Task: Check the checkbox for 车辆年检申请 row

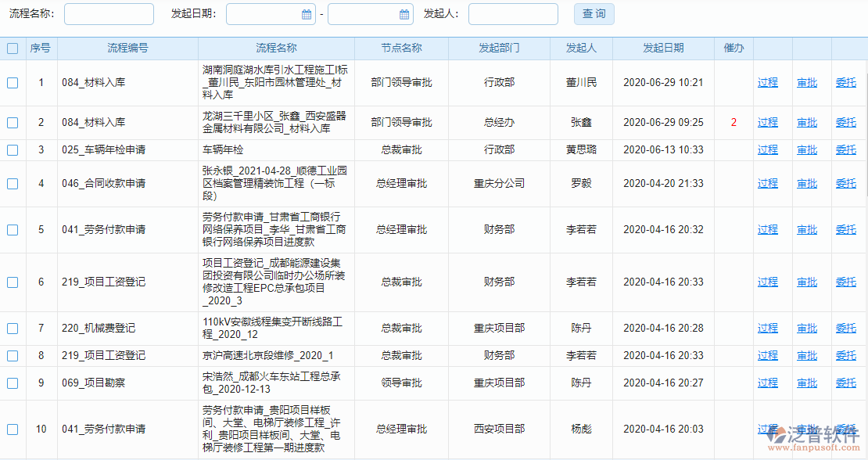Action: [x=11, y=149]
